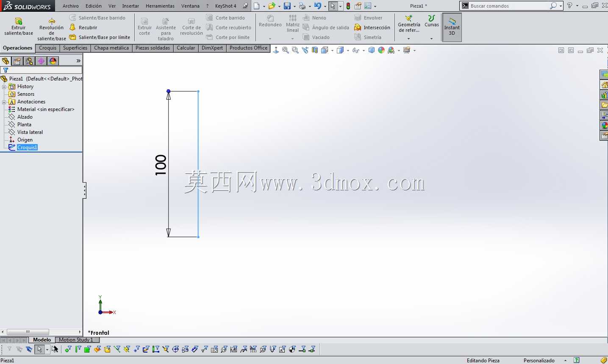Expand the Curvas dropdown arrow
Screen dimensions: 608x364
[x=431, y=39]
